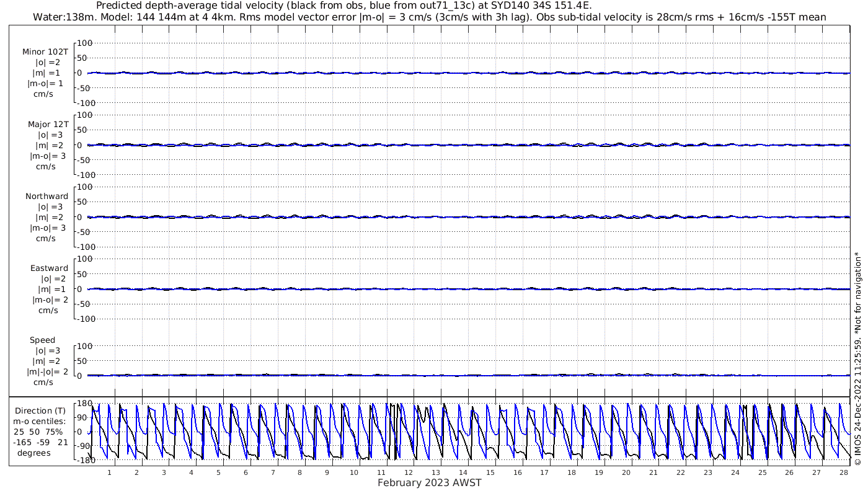Click the 'Eastward' panel label

tap(49, 268)
